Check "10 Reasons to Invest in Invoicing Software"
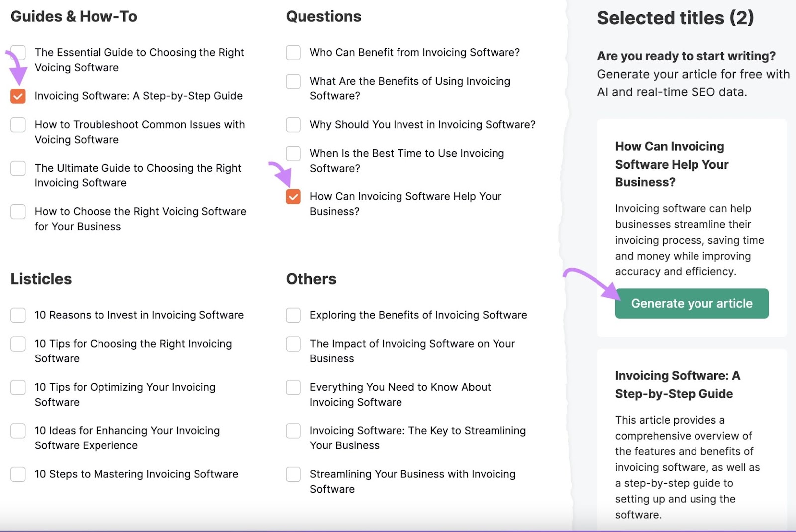Image resolution: width=796 pixels, height=532 pixels. pos(18,315)
